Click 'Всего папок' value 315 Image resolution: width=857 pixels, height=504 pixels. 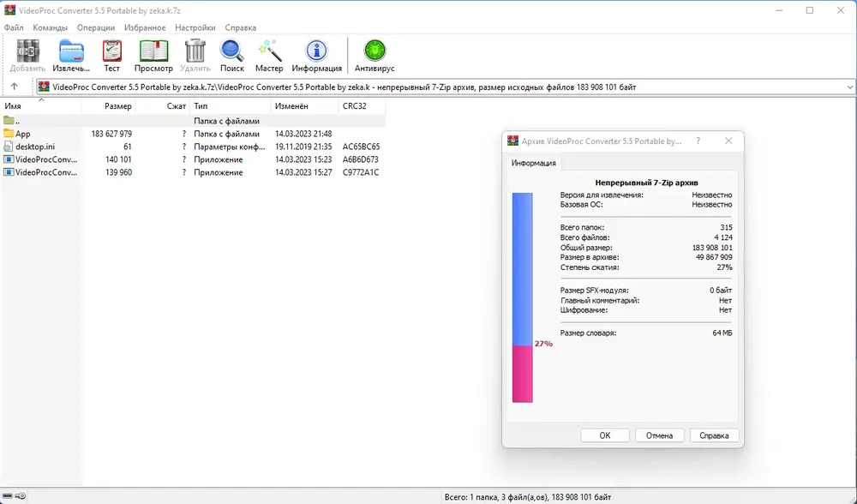pos(727,227)
